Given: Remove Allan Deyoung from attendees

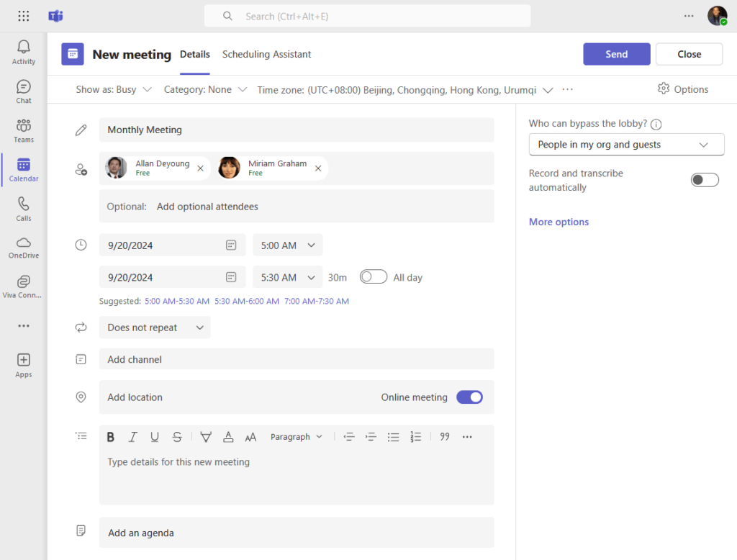Looking at the screenshot, I should pos(200,168).
